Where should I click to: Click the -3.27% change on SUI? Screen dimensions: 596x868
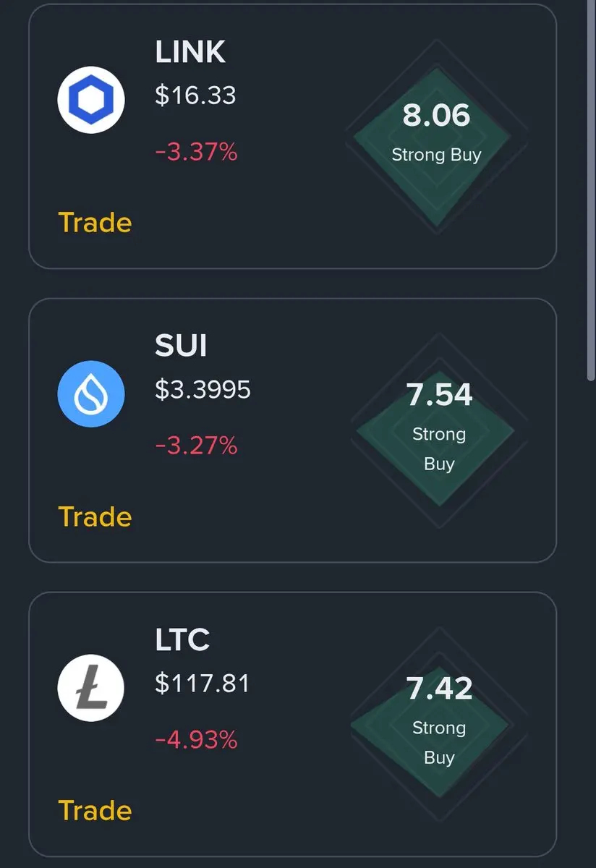pos(196,446)
